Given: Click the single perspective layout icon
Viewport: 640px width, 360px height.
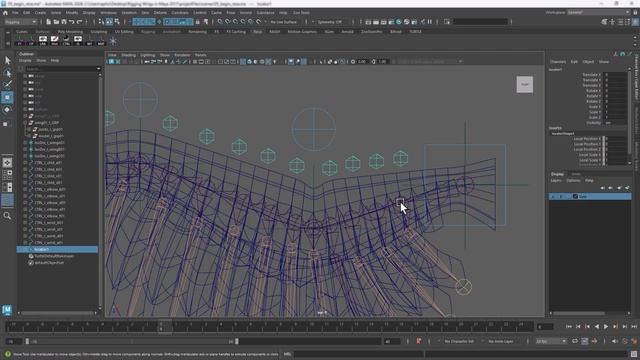Looking at the screenshot, I should [x=7, y=162].
